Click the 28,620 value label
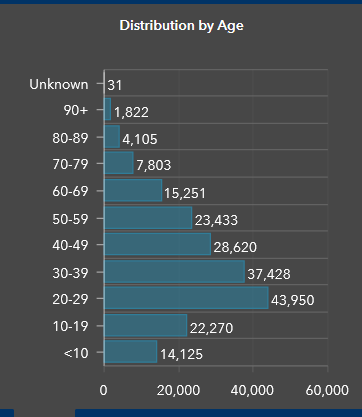 click(x=235, y=247)
